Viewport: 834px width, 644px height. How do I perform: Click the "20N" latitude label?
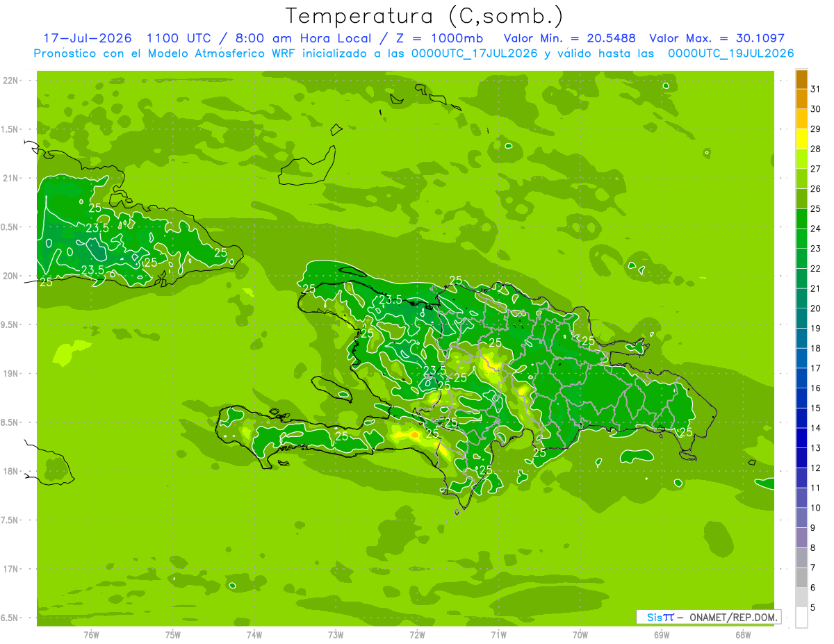[x=12, y=276]
